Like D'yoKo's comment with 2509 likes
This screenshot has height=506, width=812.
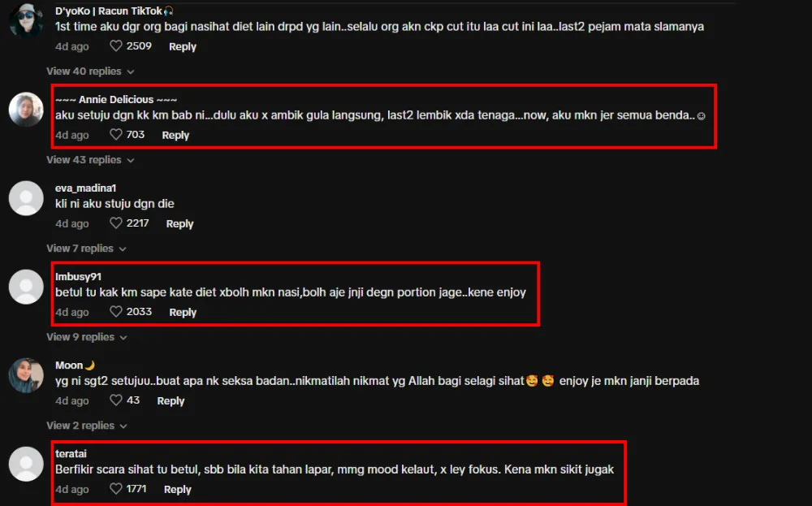(x=116, y=46)
